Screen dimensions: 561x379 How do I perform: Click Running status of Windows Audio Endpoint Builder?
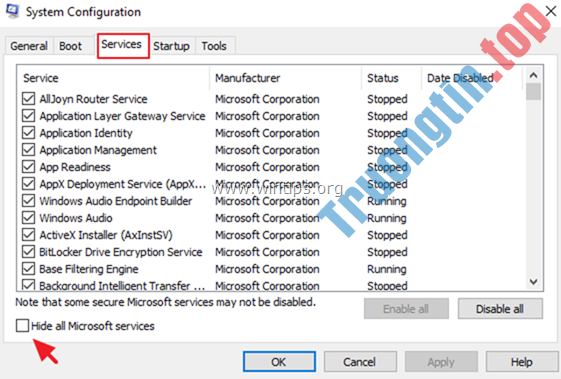coord(387,201)
